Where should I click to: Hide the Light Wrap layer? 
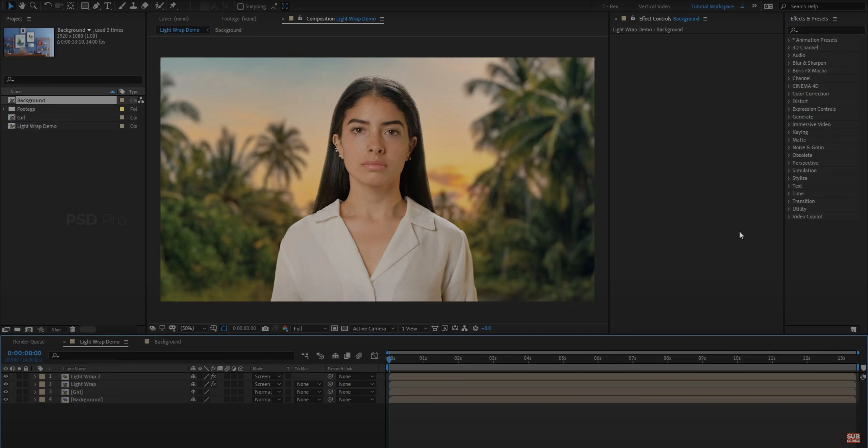6,384
